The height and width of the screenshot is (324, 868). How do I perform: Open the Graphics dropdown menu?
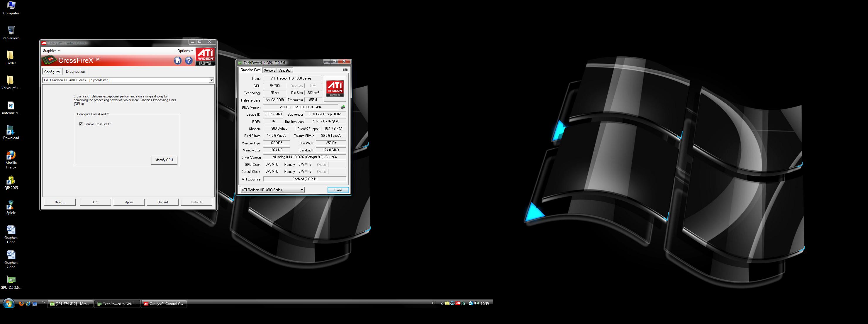coord(51,51)
